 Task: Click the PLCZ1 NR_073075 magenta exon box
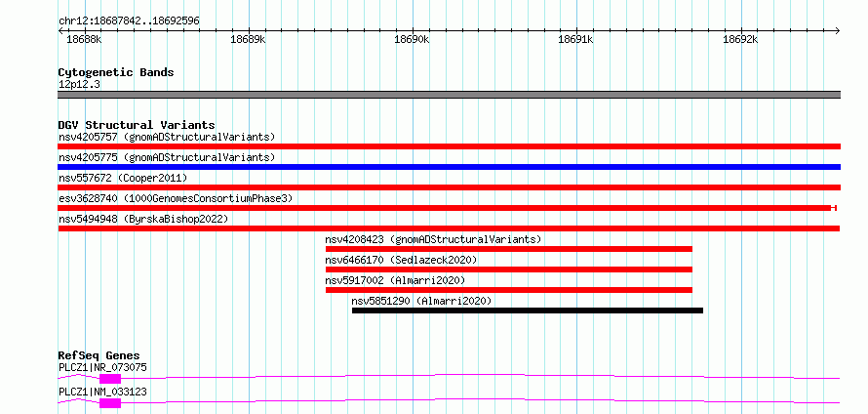click(x=110, y=379)
